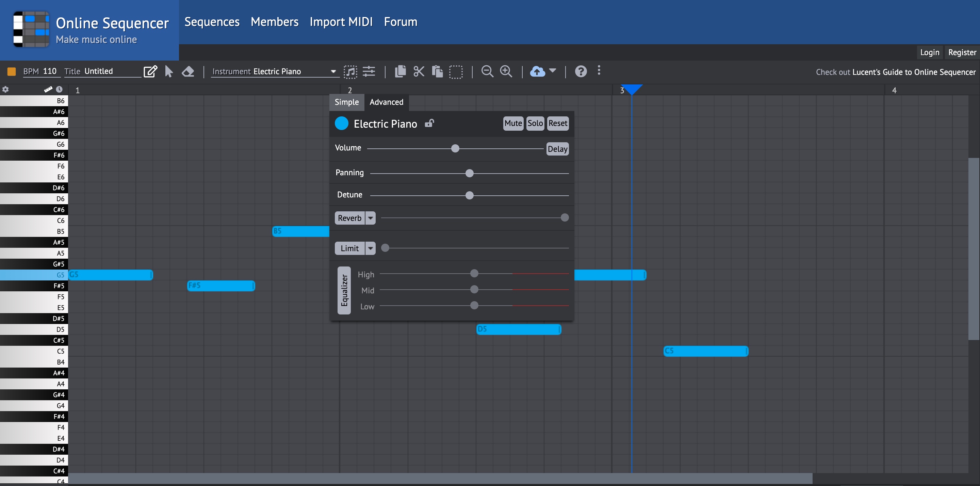The height and width of the screenshot is (486, 980).
Task: Click the Title Untitled input field
Action: [x=110, y=71]
